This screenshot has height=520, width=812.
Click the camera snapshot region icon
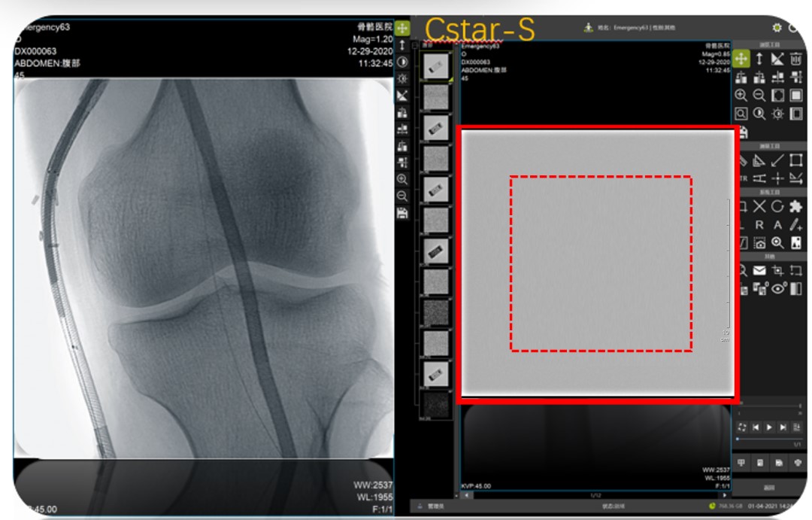click(759, 242)
